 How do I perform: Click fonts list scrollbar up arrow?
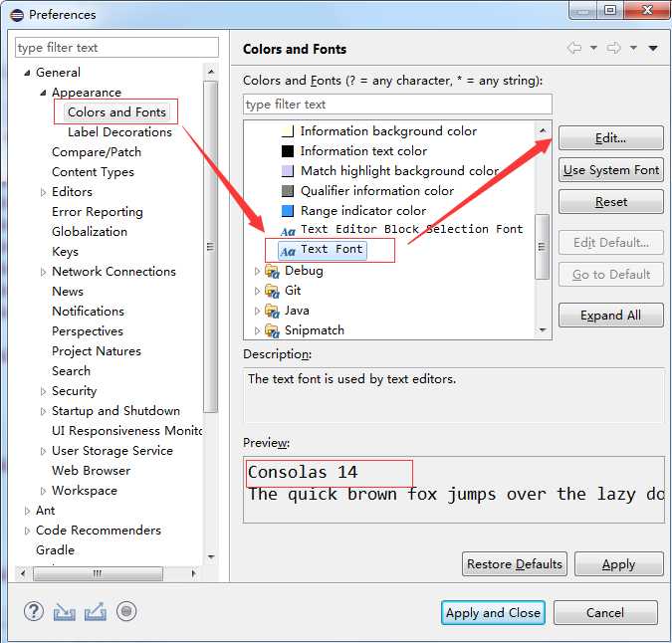point(543,130)
